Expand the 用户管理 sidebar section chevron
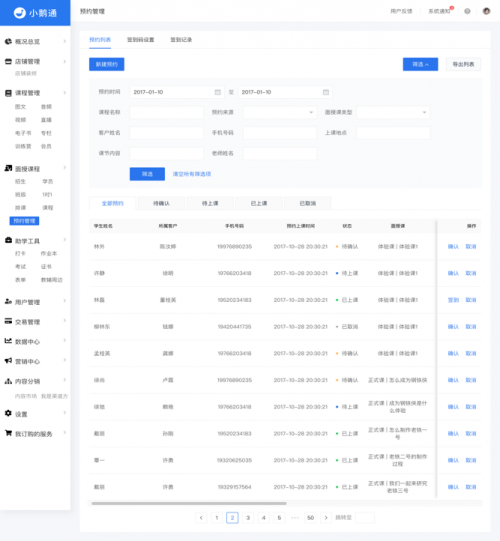This screenshot has width=500, height=541. pyautogui.click(x=65, y=301)
